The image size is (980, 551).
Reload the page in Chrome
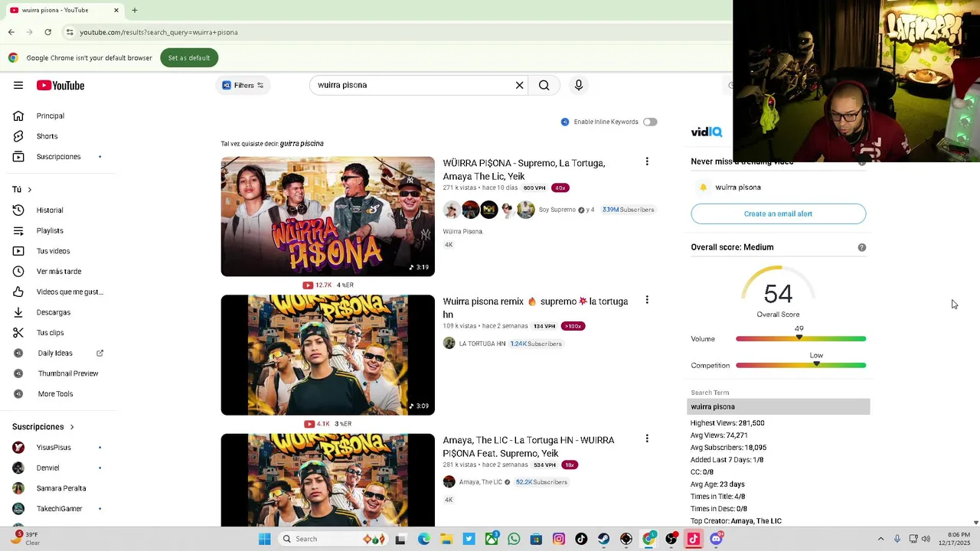pos(47,32)
